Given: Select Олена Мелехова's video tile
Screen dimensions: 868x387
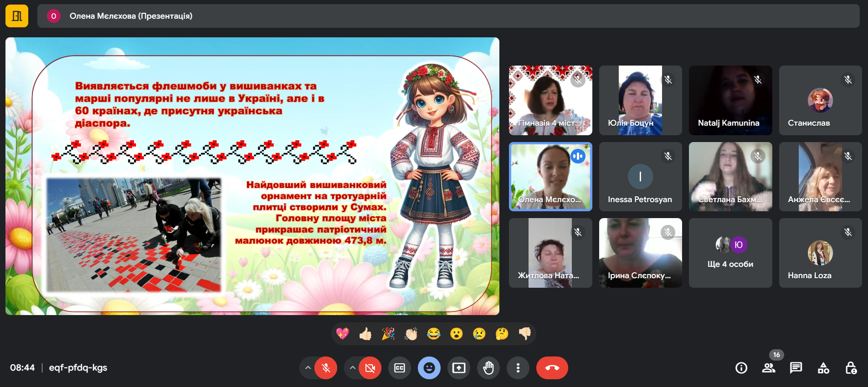Looking at the screenshot, I should [x=550, y=177].
